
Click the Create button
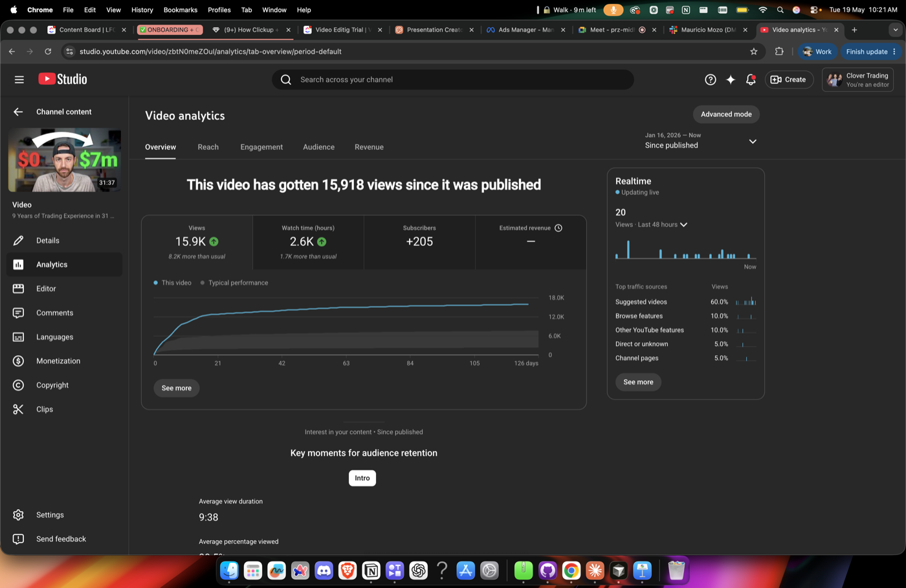[x=789, y=80]
